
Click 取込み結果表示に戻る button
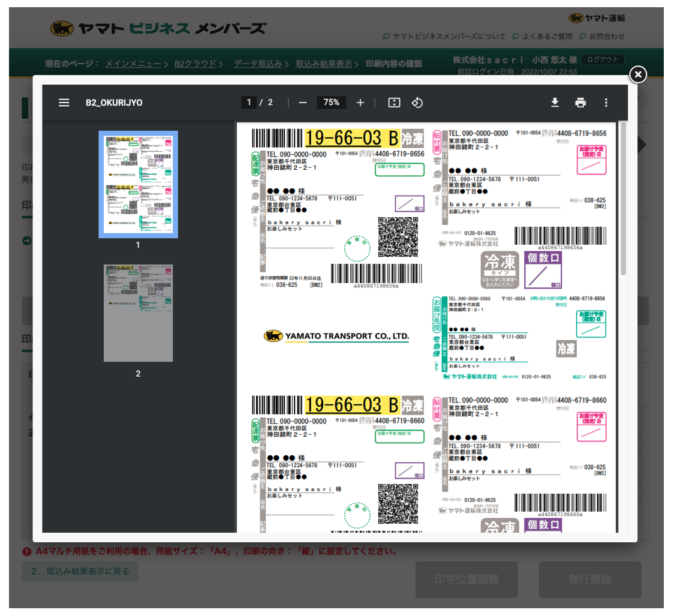click(80, 571)
